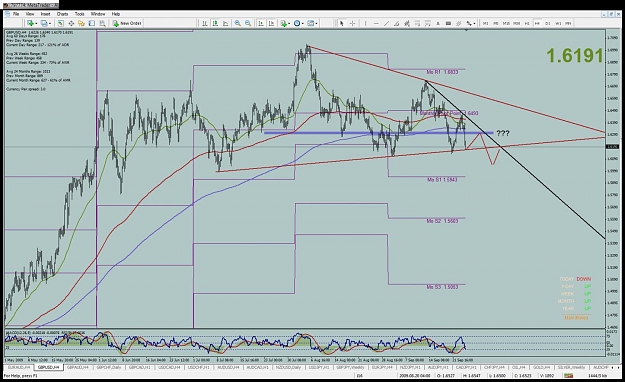Screen dimensions: 625x382
Task: Expand the Indicators dropdown arrow
Action: (x=289, y=24)
